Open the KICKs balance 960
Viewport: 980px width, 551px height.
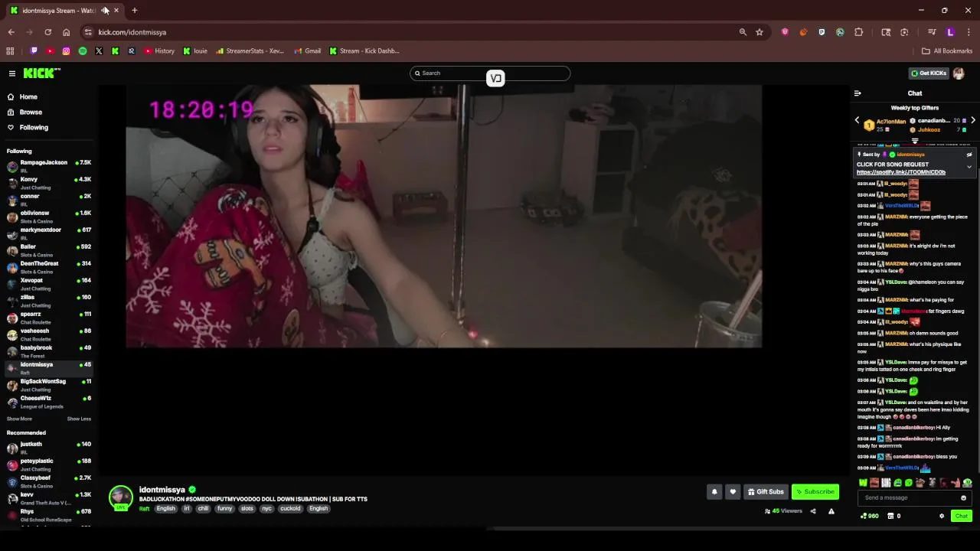click(x=870, y=516)
